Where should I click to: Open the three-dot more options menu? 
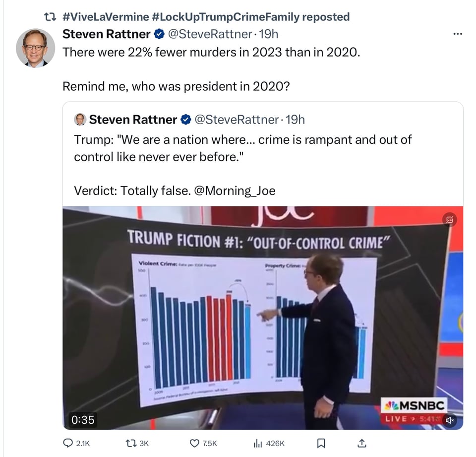coord(457,34)
